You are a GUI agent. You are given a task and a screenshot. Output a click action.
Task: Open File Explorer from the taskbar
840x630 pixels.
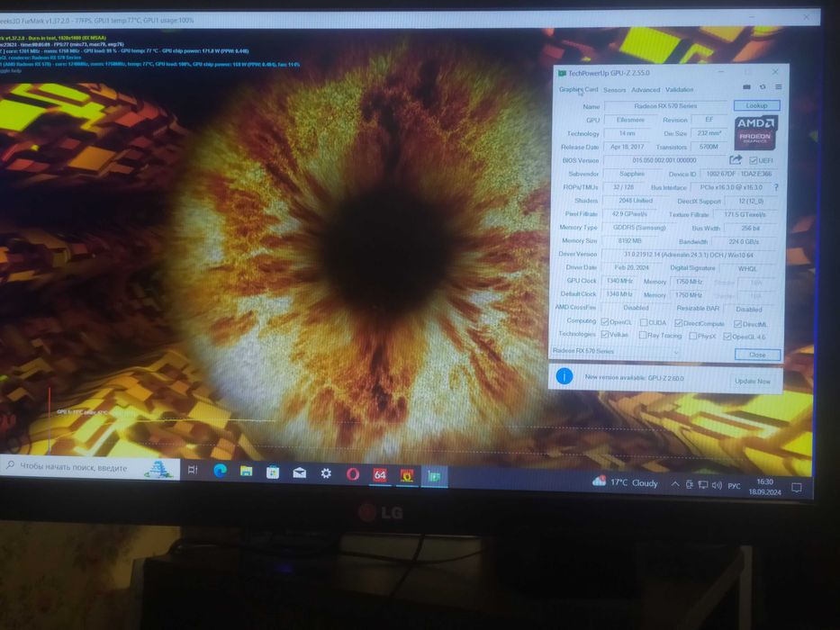(246, 471)
